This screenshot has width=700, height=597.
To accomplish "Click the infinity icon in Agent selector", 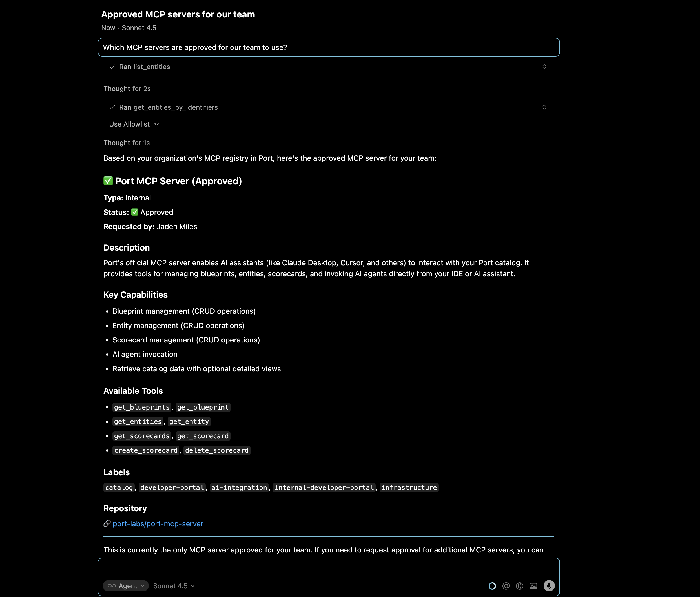I will tap(112, 586).
